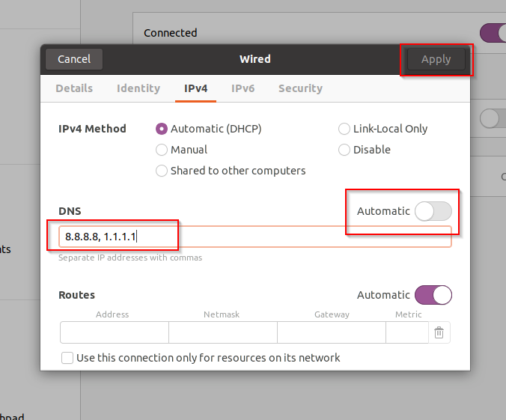This screenshot has width=506, height=420.
Task: Apply the Wired connection settings
Action: 436,59
